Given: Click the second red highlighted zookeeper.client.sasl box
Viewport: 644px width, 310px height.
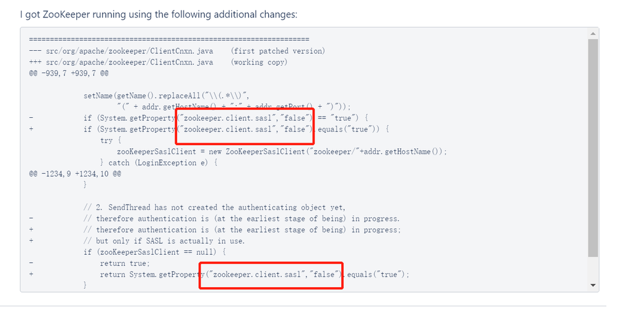Looking at the screenshot, I should click(x=271, y=275).
